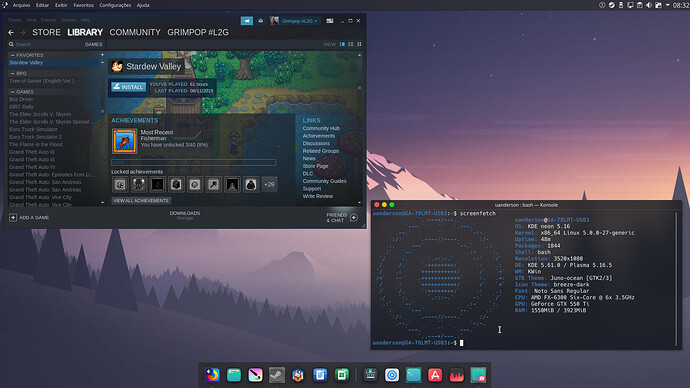Viewport: 690px width, 388px height.
Task: Click the clock showing 08:32
Action: pyautogui.click(x=681, y=5)
